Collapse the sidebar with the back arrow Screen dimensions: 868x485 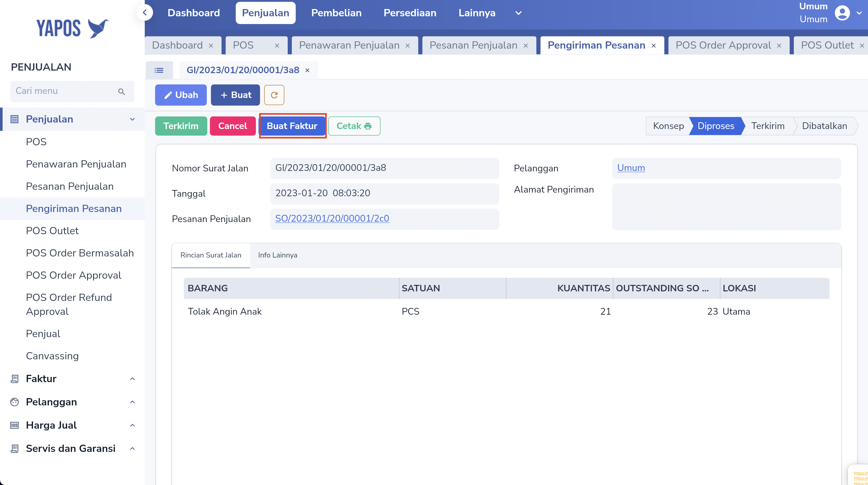145,13
